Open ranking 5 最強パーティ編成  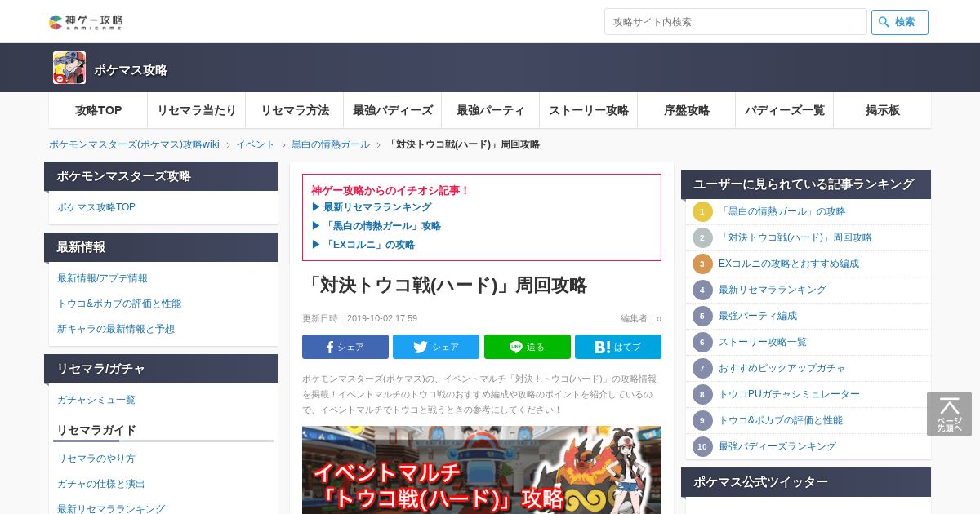point(758,316)
